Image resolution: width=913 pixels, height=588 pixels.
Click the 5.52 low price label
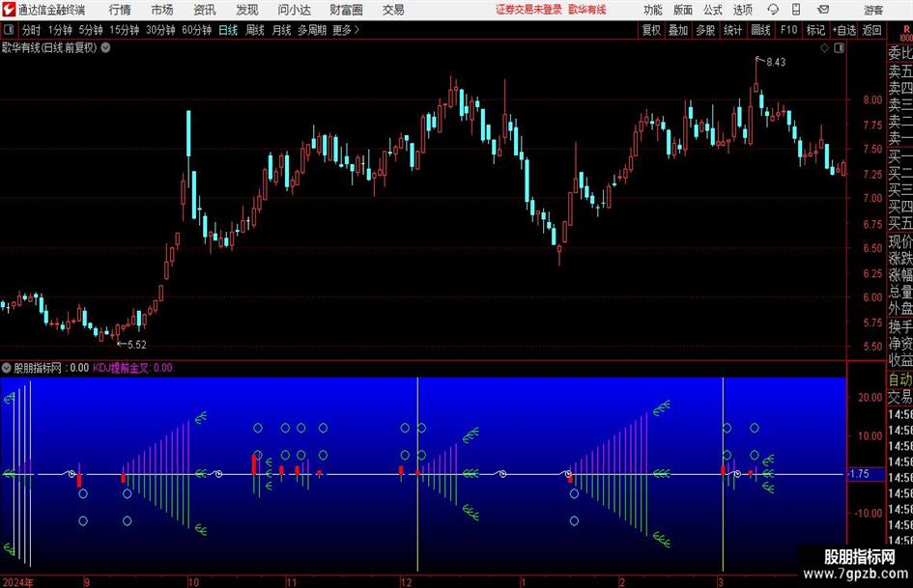pos(137,345)
